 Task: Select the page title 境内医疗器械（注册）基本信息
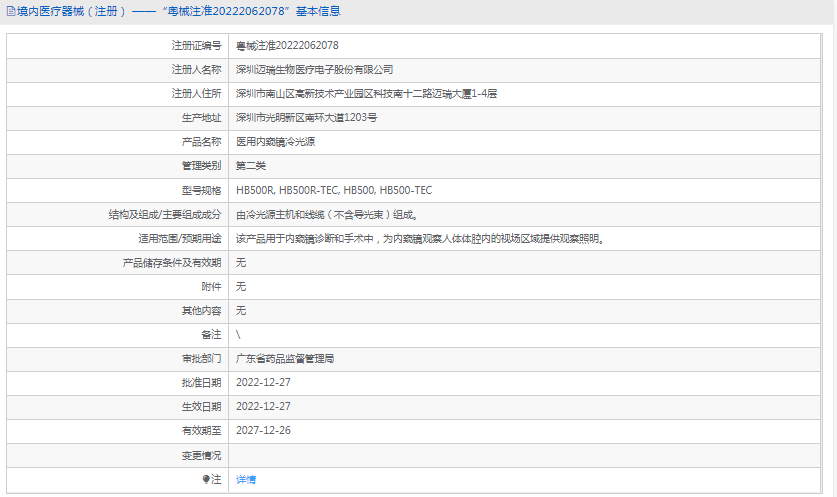[x=179, y=11]
